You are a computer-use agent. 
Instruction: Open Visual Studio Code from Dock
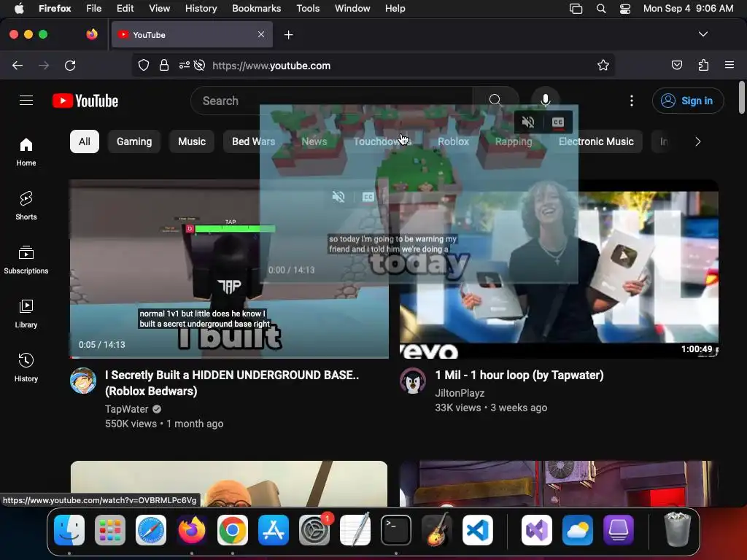477,530
